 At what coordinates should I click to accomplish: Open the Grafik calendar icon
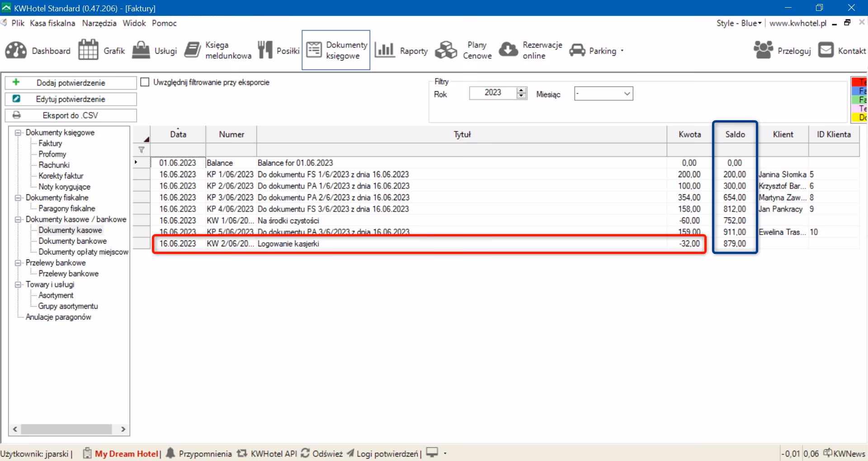click(x=88, y=50)
